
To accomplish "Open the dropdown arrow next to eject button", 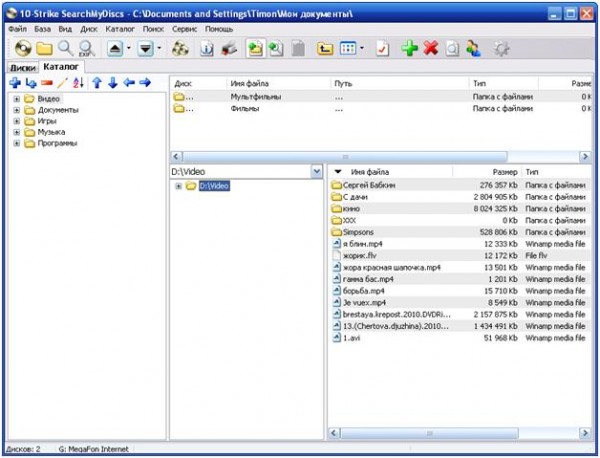I will (129, 49).
